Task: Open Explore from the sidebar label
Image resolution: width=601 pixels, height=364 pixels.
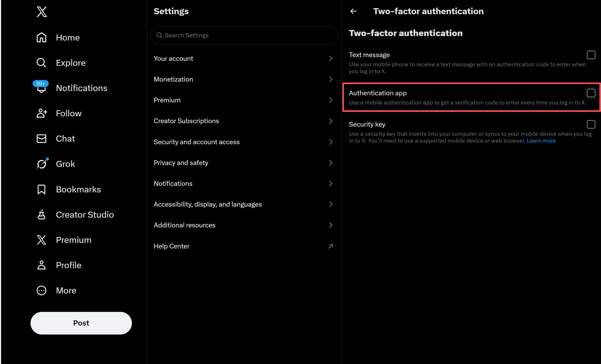Action: pyautogui.click(x=71, y=63)
